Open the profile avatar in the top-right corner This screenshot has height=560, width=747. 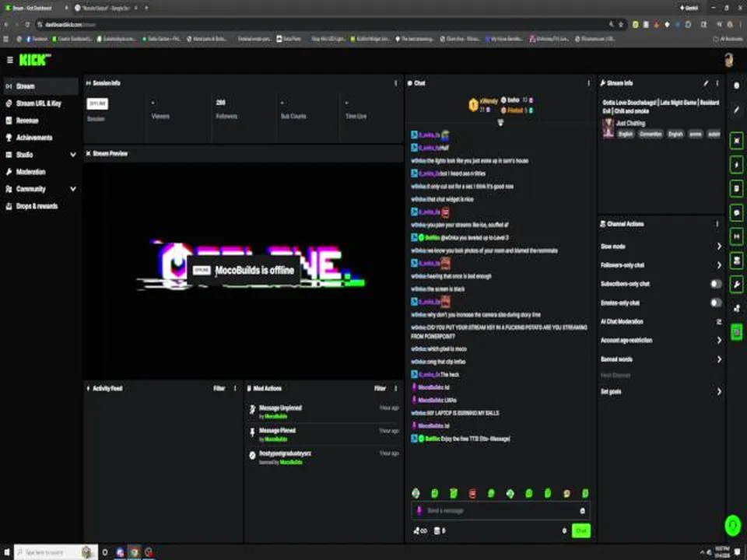pos(728,60)
